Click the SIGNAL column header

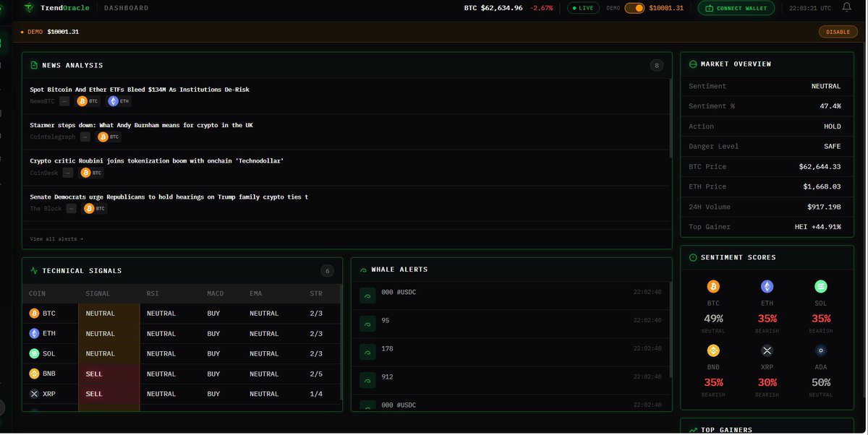pos(98,293)
